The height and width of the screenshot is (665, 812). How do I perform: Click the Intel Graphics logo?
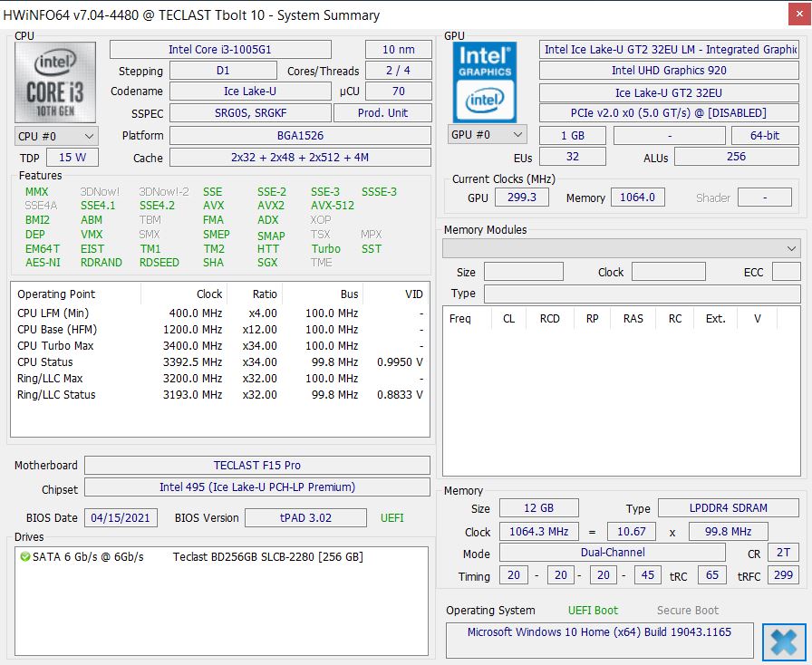click(x=484, y=82)
